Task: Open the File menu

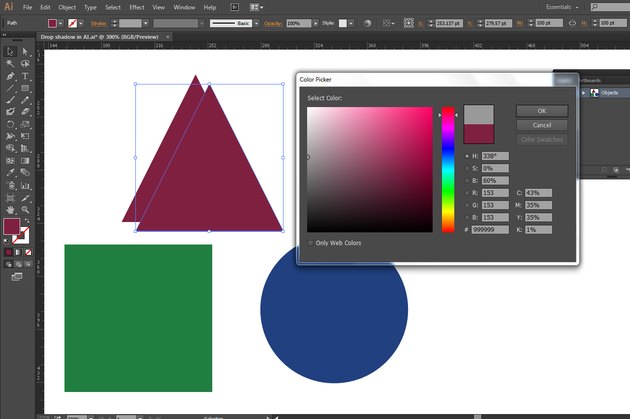Action: [27, 7]
